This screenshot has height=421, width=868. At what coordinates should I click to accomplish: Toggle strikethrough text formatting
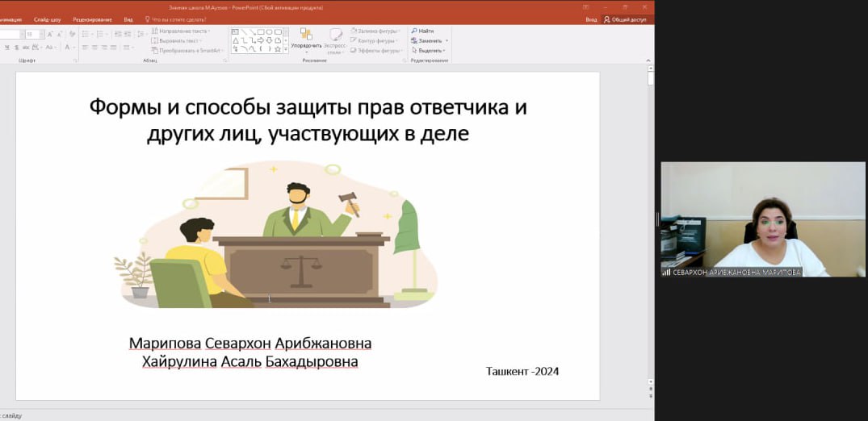pos(27,48)
